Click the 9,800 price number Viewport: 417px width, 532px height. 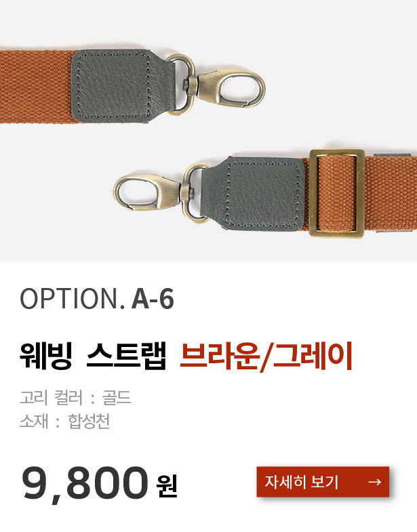click(85, 483)
